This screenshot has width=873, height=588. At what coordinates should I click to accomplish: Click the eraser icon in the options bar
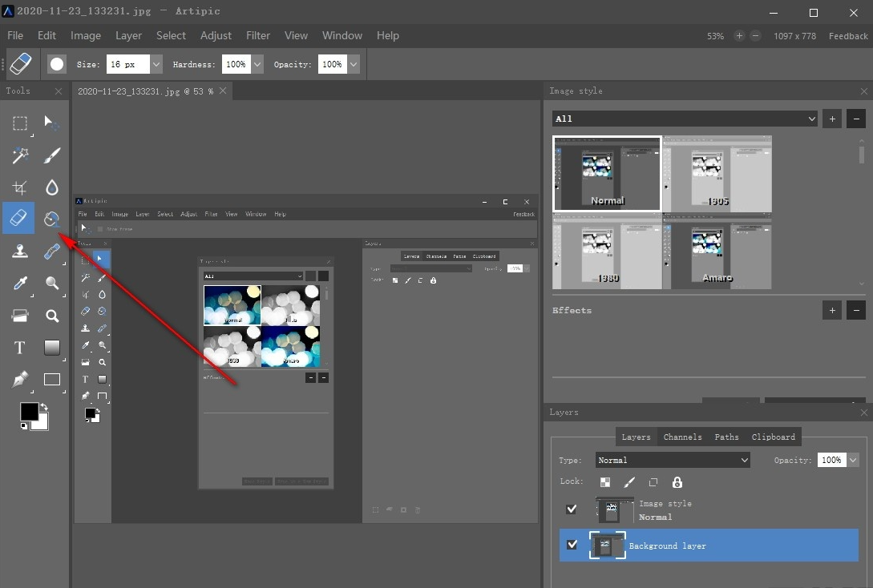pyautogui.click(x=21, y=64)
